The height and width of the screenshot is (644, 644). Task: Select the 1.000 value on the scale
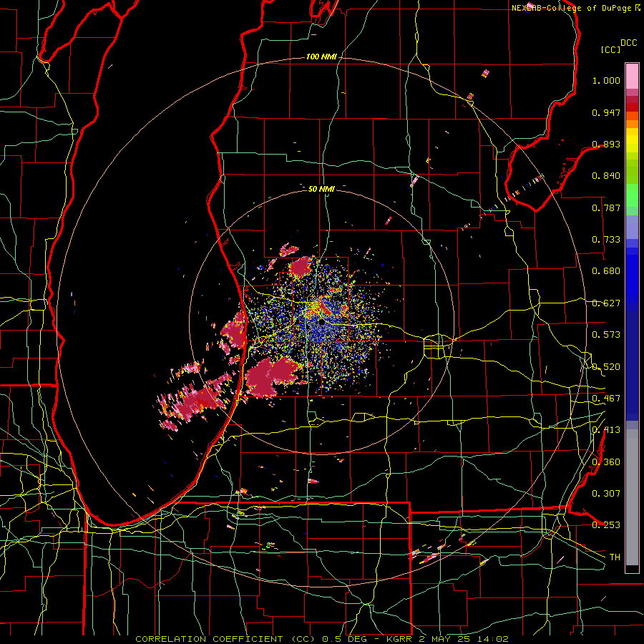click(606, 80)
